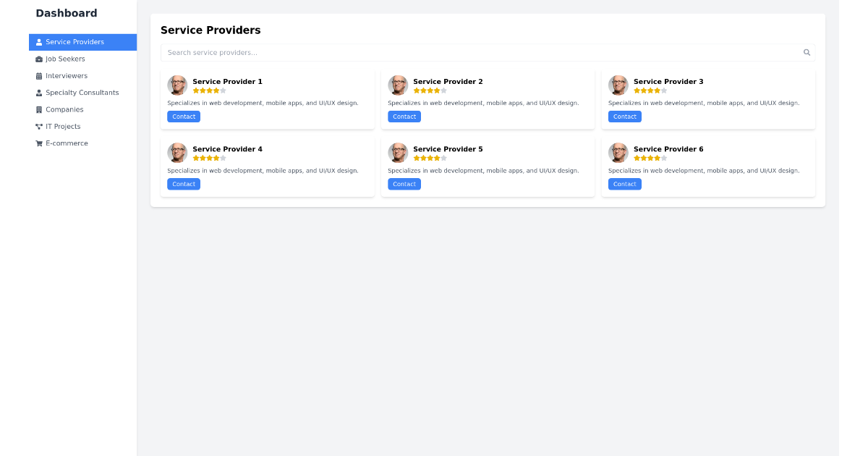The height and width of the screenshot is (456, 868).
Task: Open Interviewers via the calendar icon
Action: pyautogui.click(x=38, y=75)
